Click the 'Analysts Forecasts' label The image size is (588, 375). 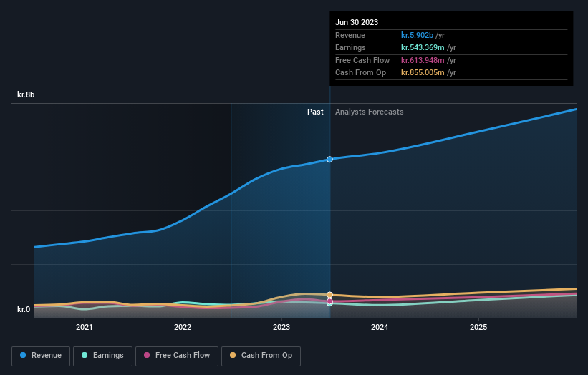coord(369,112)
